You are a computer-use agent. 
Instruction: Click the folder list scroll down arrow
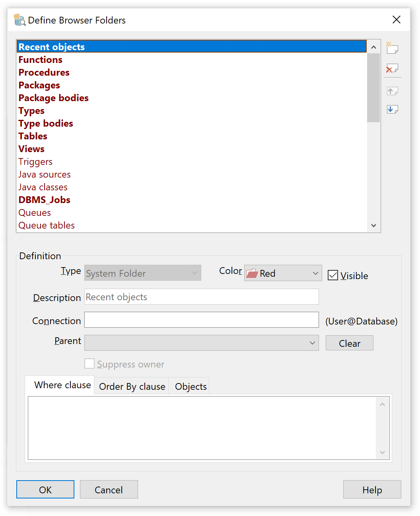click(x=373, y=225)
